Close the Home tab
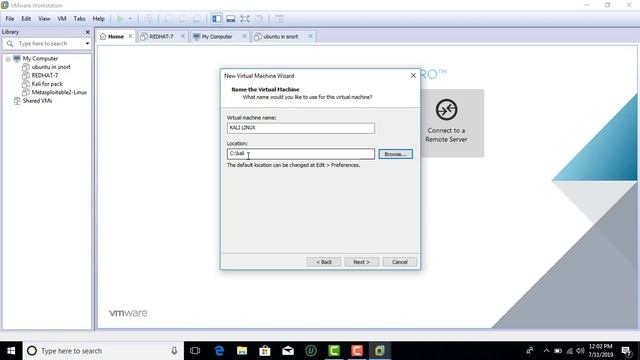The image size is (640, 360). coord(131,36)
